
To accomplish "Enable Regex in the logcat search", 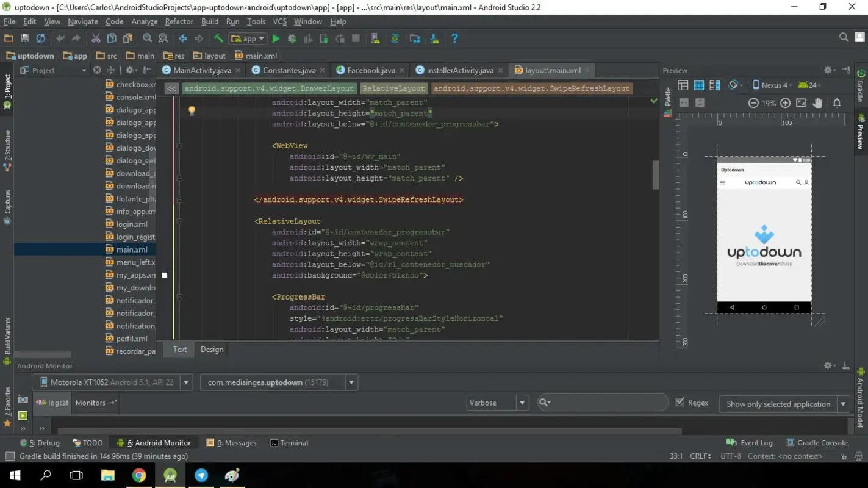I will pos(679,402).
